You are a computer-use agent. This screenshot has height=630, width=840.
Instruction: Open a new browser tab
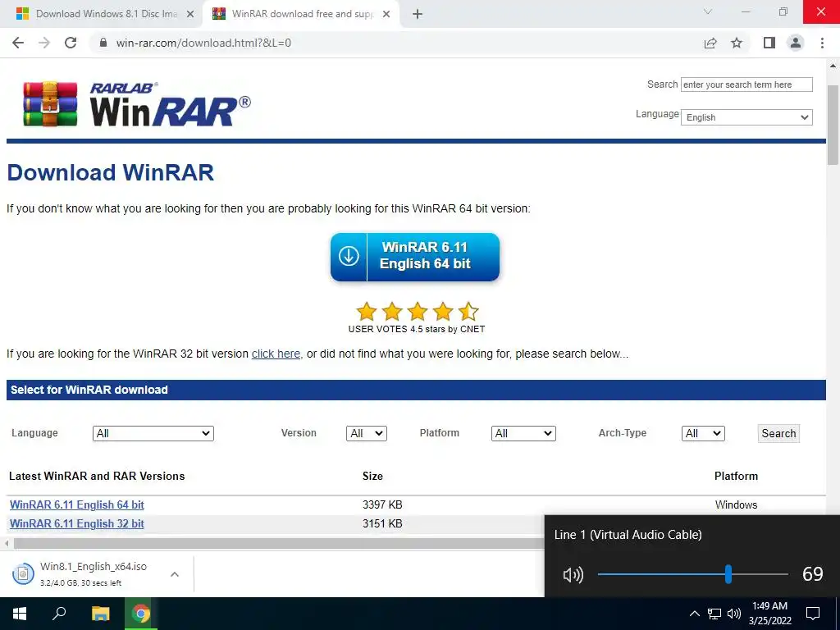[418, 14]
